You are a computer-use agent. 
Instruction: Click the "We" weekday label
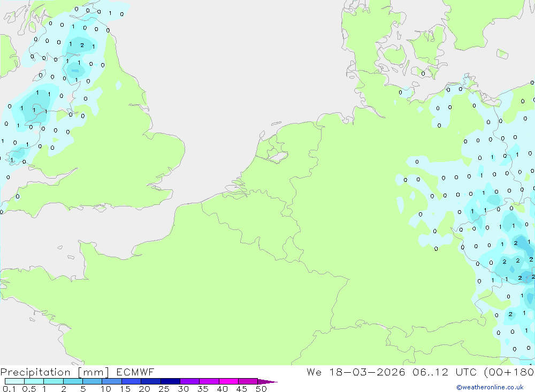[314, 372]
